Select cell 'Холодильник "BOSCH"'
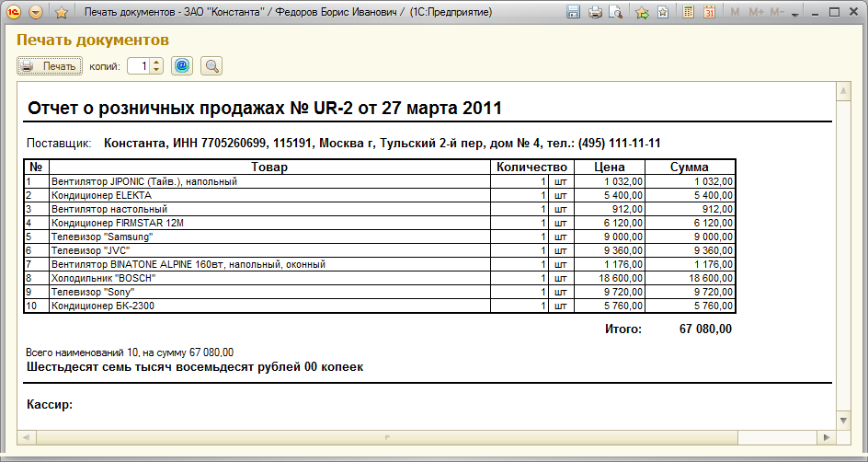Screen dimensions: 868x462 269,278
